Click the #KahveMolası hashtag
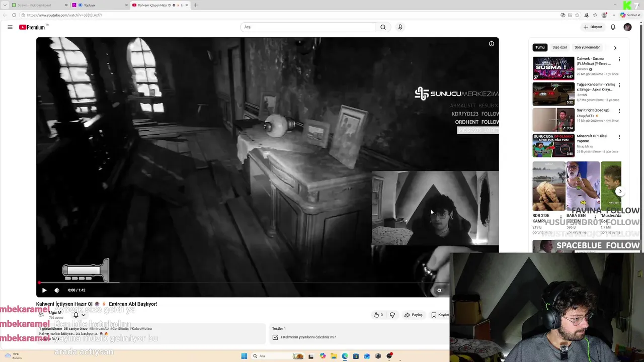The width and height of the screenshot is (644, 362). click(x=141, y=329)
